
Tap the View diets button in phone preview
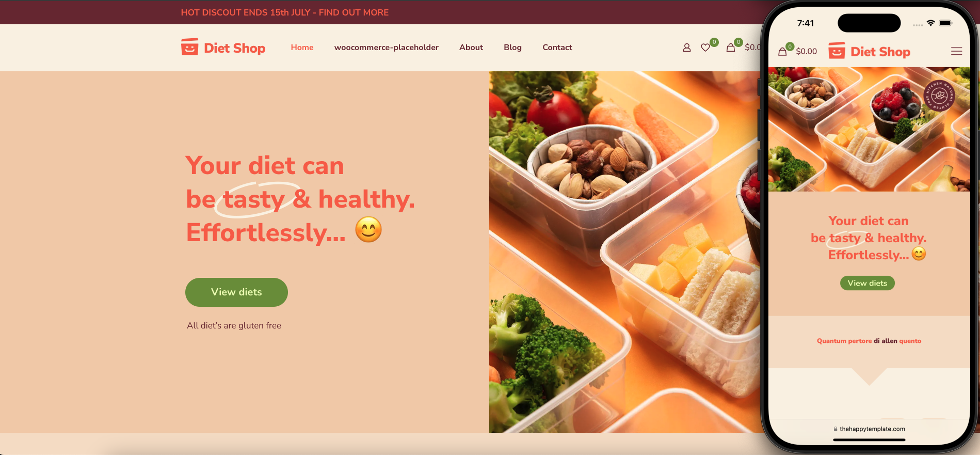tap(867, 283)
